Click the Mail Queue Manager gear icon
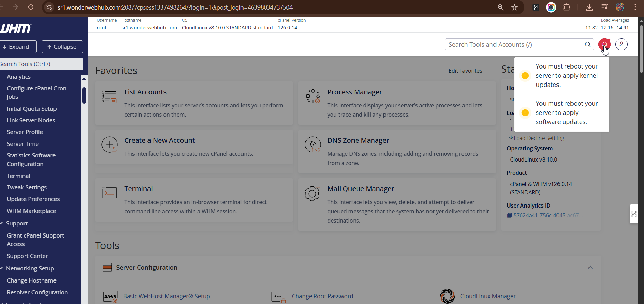644x304 pixels. (312, 193)
